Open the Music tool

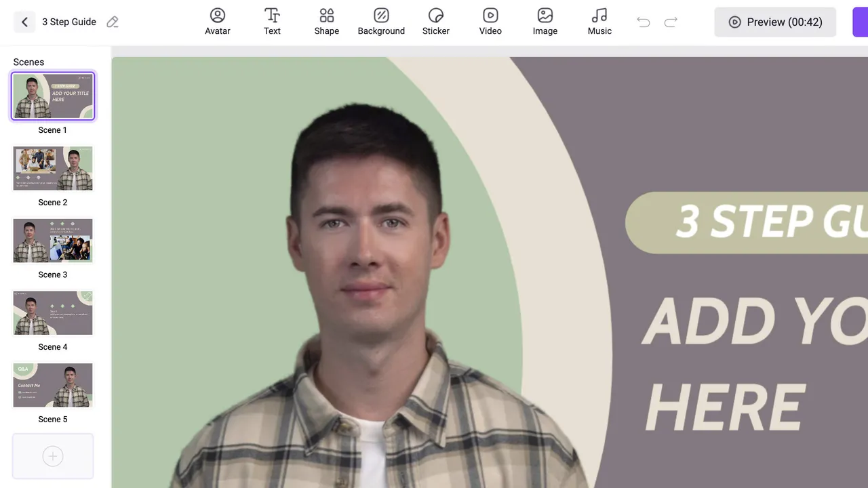point(599,22)
